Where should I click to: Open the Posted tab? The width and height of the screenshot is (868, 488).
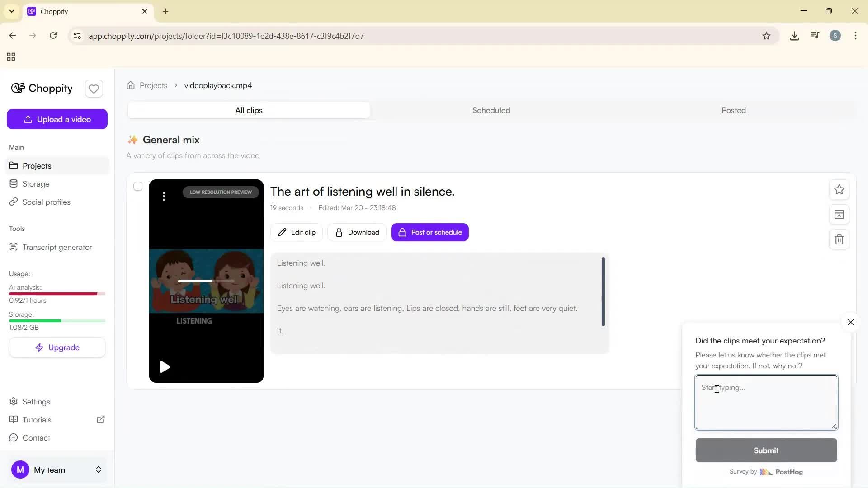click(733, 110)
